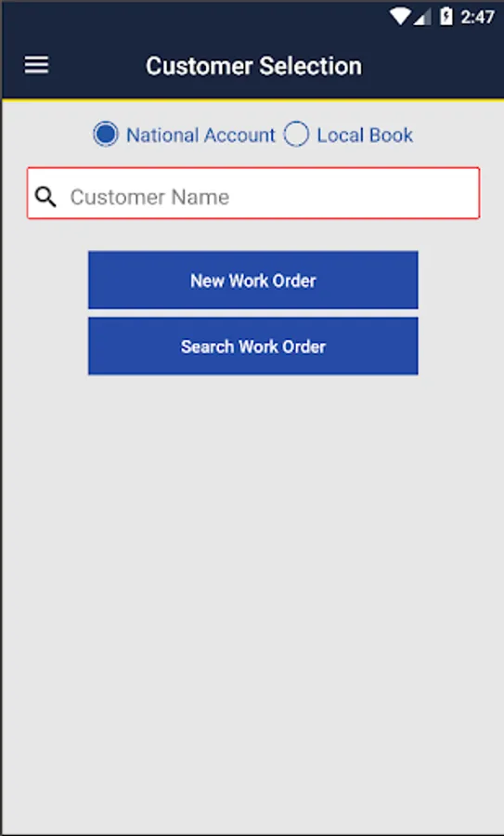Create a New Work Order
This screenshot has width=504, height=836.
pyautogui.click(x=253, y=280)
